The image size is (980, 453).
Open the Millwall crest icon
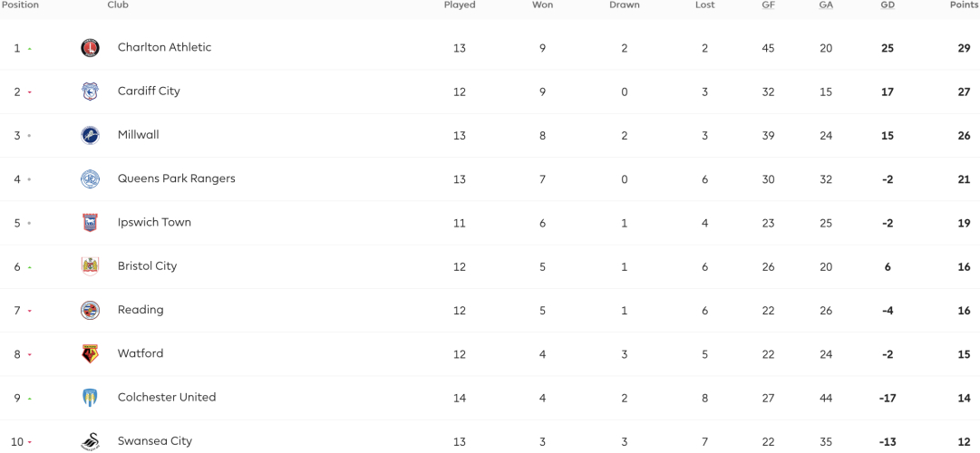[x=90, y=135]
